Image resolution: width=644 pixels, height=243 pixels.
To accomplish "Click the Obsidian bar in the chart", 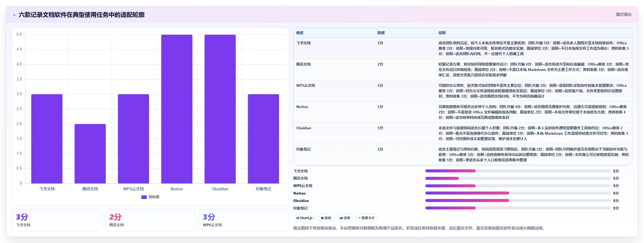I will point(220,109).
